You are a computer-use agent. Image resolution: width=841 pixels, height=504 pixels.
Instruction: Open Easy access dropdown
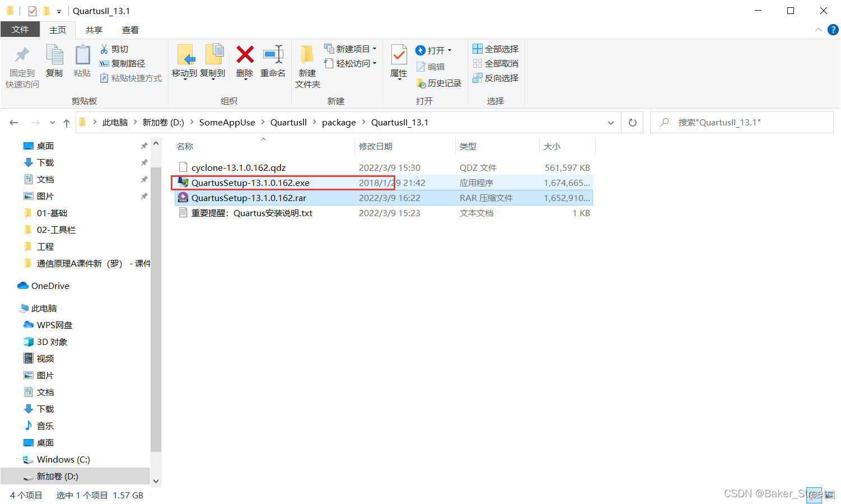pyautogui.click(x=351, y=64)
